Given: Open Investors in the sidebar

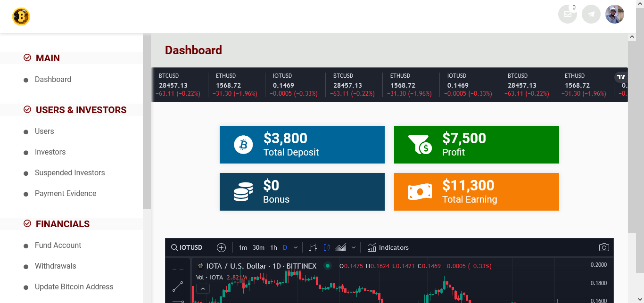Looking at the screenshot, I should tap(50, 152).
